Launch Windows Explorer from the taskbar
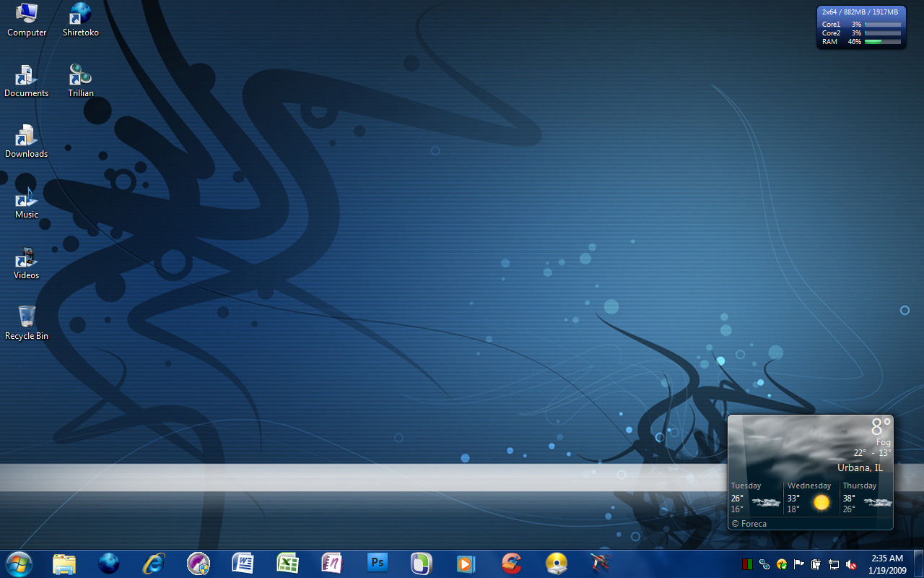924x578 pixels. tap(64, 563)
